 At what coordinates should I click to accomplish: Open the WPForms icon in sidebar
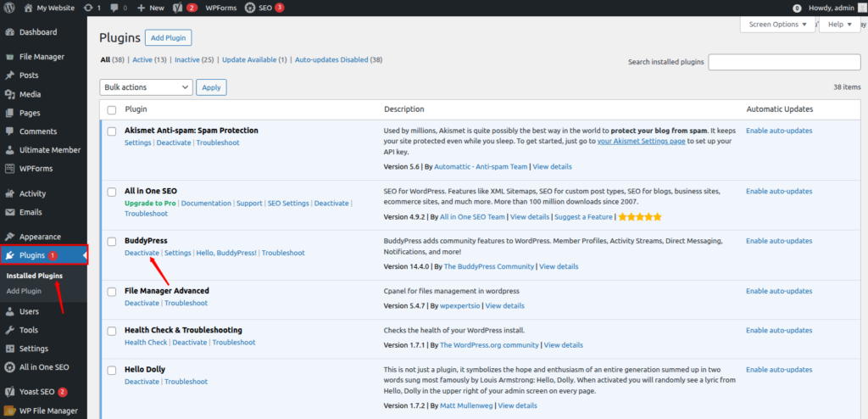[9, 169]
